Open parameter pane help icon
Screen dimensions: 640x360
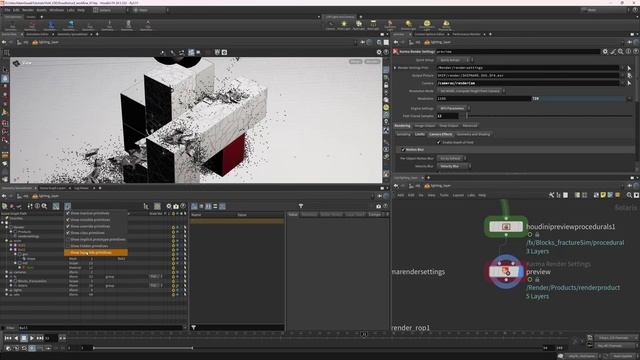click(x=636, y=51)
